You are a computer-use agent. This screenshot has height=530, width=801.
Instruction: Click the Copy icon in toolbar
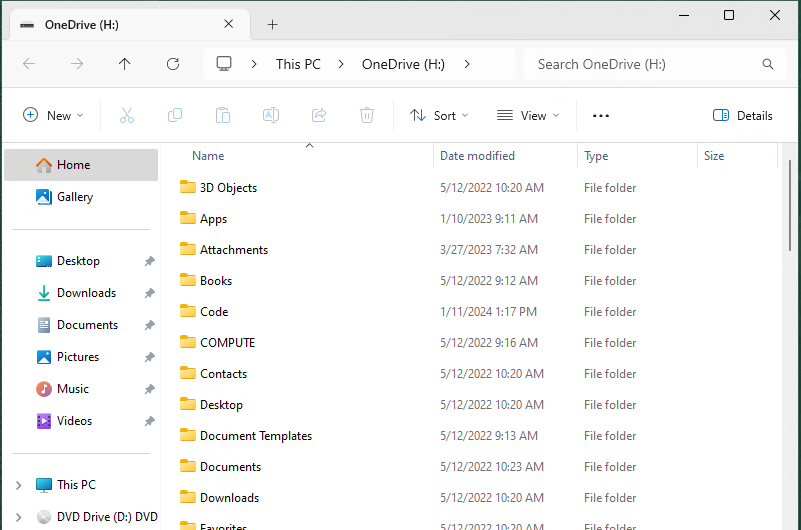tap(175, 115)
